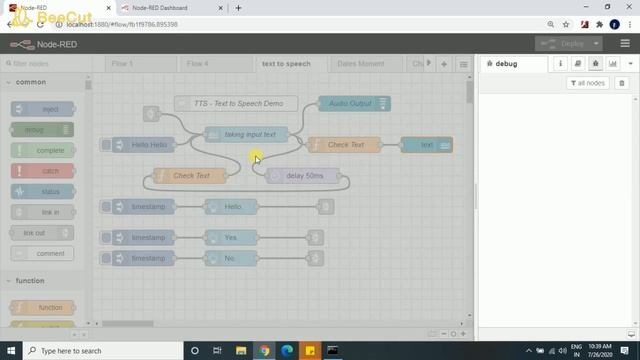Expand the sidebar tabs dropdown arrow

(631, 64)
